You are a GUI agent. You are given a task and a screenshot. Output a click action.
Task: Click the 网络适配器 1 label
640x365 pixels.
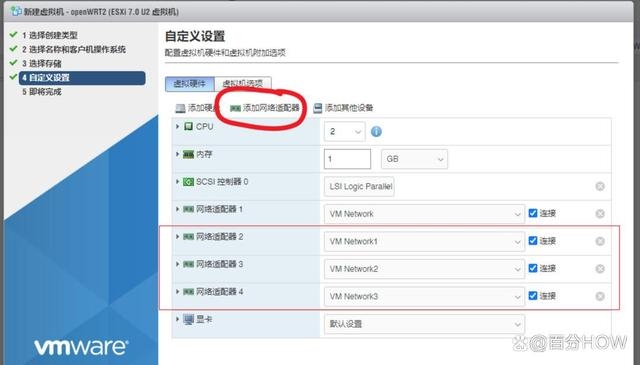click(220, 209)
